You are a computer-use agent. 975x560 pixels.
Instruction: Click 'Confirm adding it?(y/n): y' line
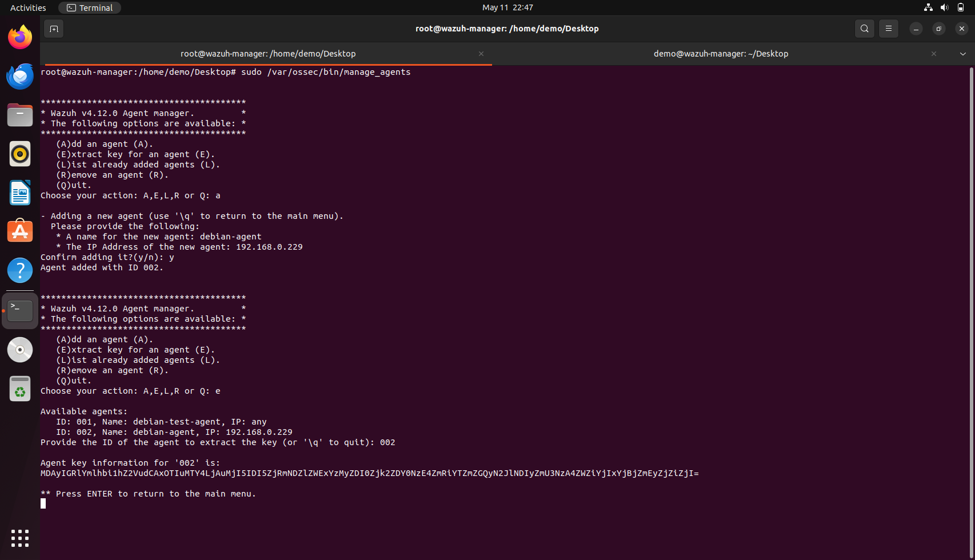click(x=107, y=257)
